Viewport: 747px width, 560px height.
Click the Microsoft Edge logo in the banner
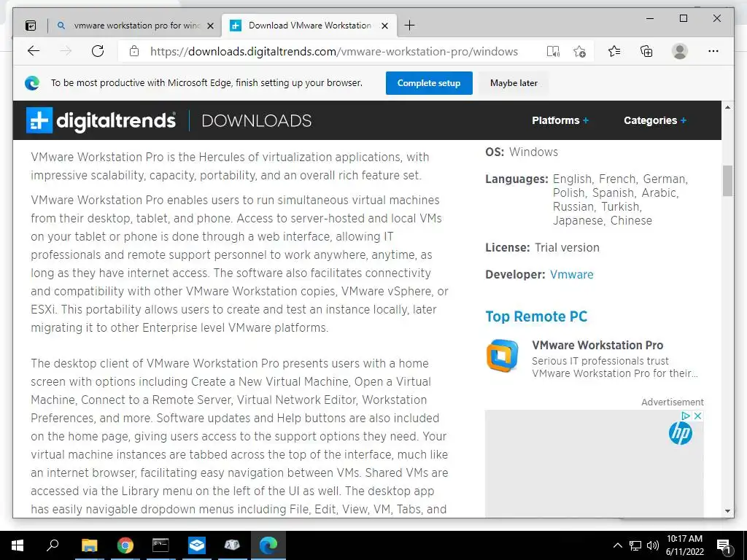coord(32,83)
